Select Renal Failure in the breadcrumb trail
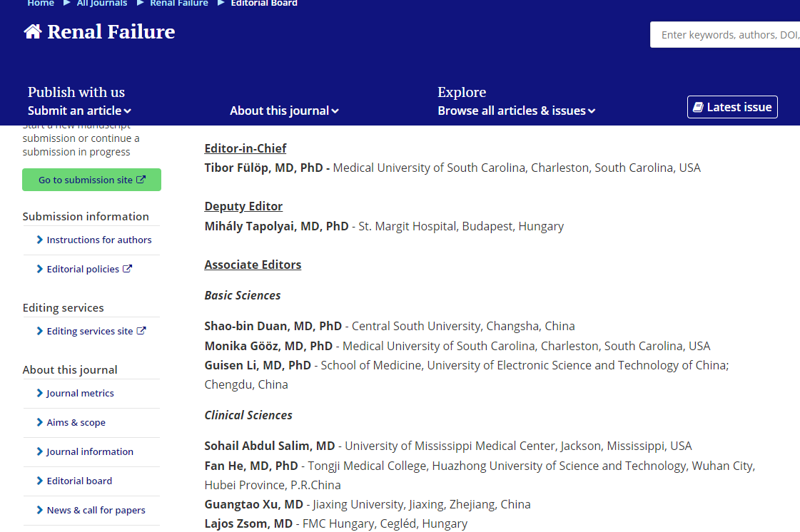800x532 pixels. click(x=179, y=4)
